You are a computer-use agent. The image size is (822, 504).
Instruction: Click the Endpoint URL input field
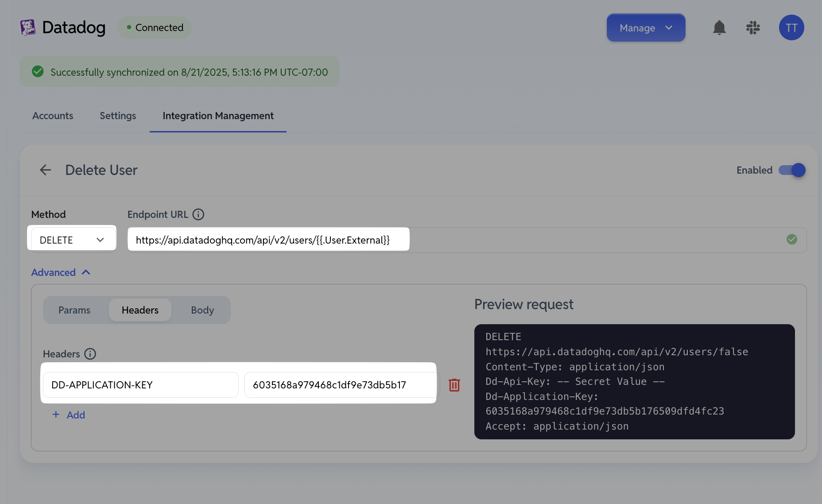(467, 240)
